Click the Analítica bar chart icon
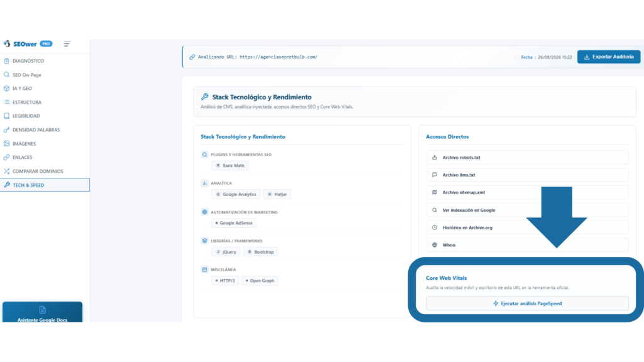Screen dimensions: 644x362 (x=204, y=183)
